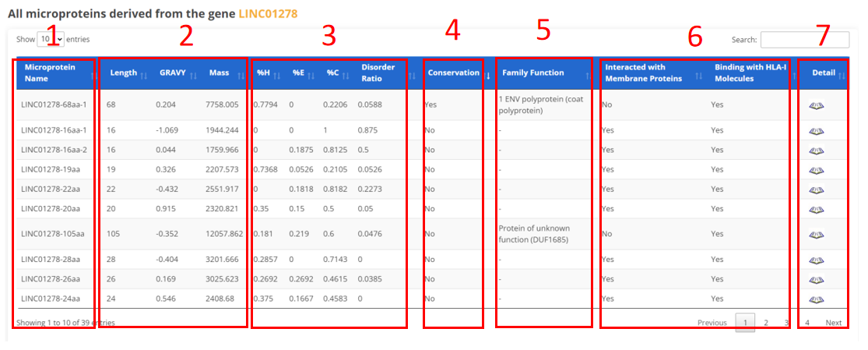The height and width of the screenshot is (350, 868).
Task: Open the LINC01278 gene link in title
Action: coord(267,14)
